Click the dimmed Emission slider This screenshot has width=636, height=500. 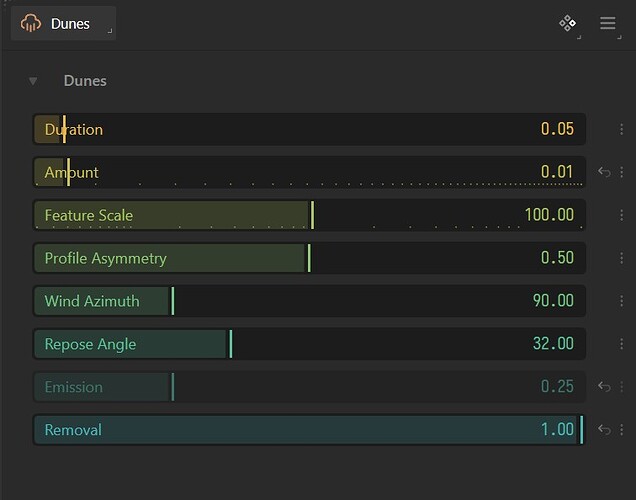pos(309,387)
